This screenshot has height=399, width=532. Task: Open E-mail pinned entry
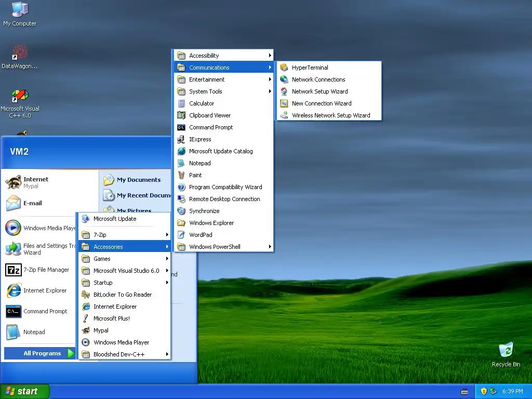[x=50, y=203]
